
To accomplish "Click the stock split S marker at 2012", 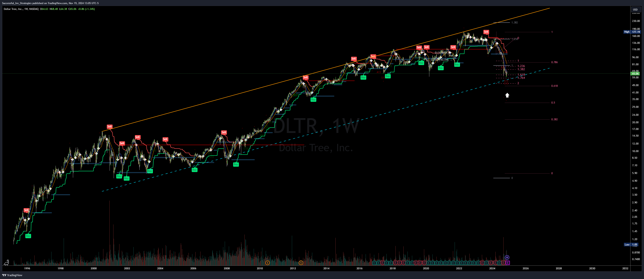I will pyautogui.click(x=301, y=263).
